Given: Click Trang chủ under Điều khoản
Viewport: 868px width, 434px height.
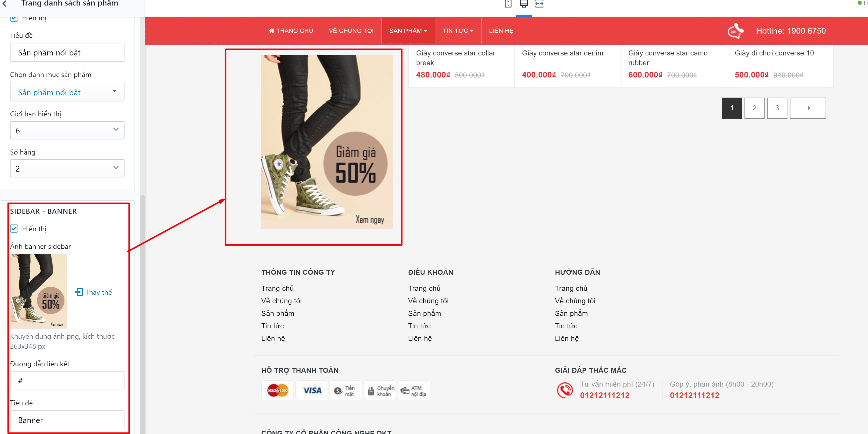Looking at the screenshot, I should click(x=424, y=288).
